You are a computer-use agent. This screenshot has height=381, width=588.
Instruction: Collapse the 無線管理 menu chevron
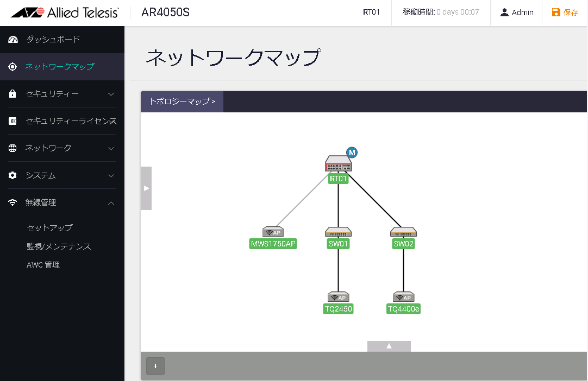click(111, 203)
